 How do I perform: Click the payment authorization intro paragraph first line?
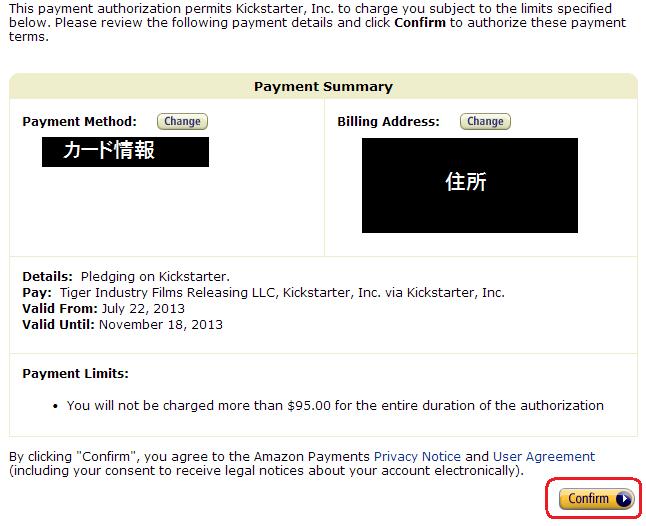click(310, 8)
